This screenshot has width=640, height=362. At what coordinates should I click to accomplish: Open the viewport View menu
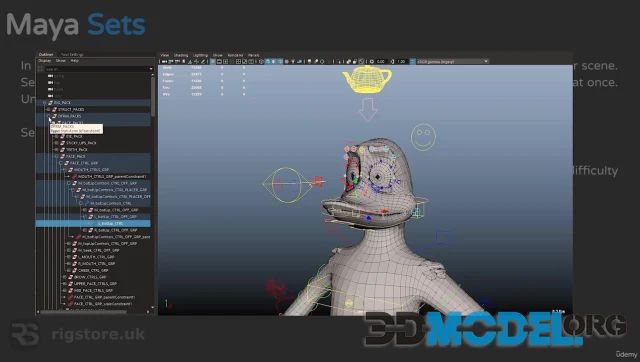tap(164, 55)
